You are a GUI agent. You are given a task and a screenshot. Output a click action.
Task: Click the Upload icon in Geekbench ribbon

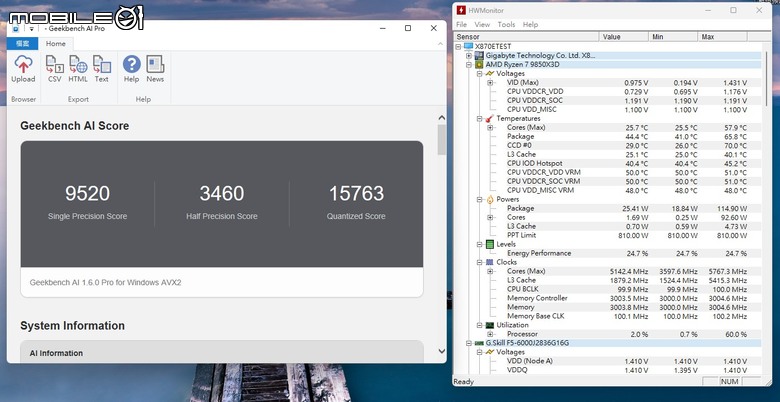click(23, 67)
